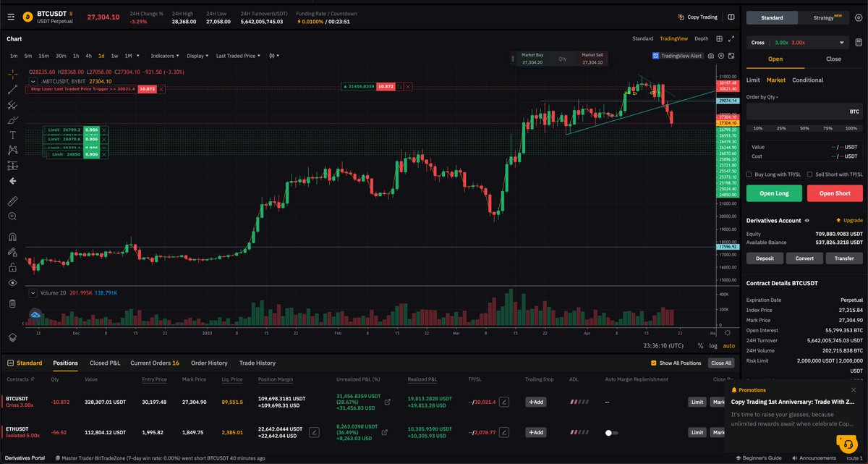Expand chart panel with diagonal arrows icon
Screen dimensions: 868x464
[x=732, y=38]
